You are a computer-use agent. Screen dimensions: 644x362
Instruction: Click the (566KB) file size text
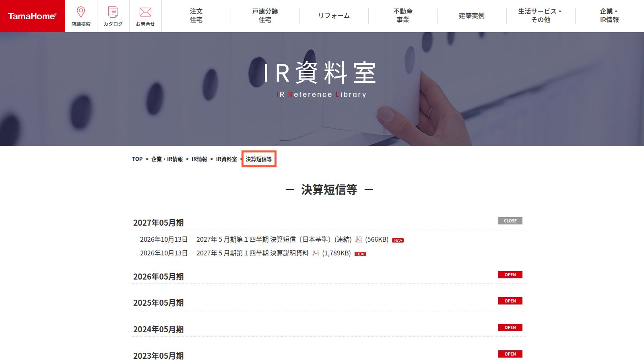coord(377,239)
